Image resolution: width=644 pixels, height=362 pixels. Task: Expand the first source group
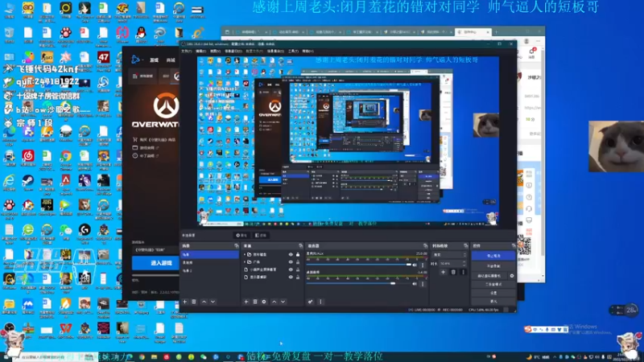[245, 254]
